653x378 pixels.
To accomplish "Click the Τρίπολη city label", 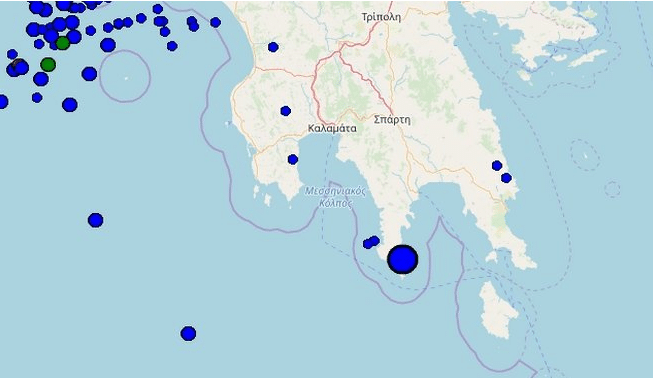I will coord(381,17).
